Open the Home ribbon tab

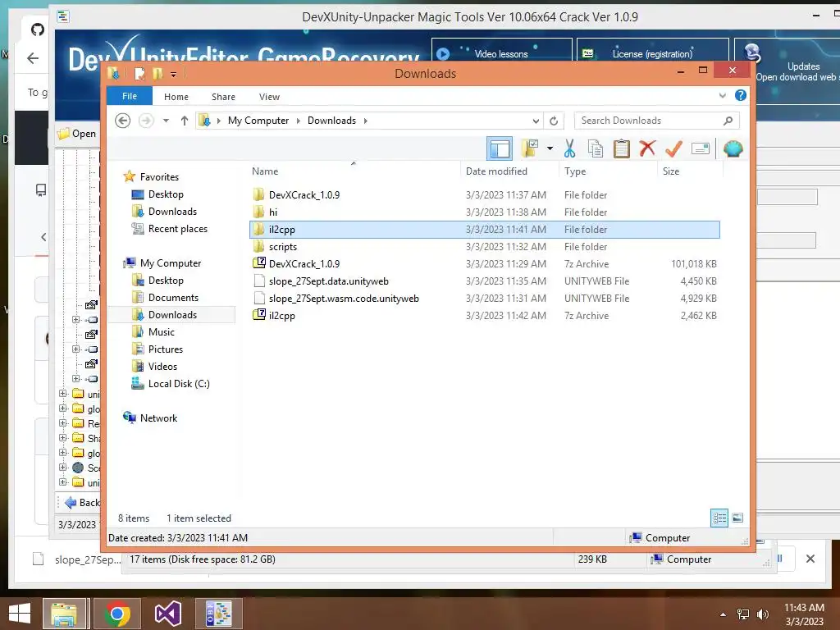coord(176,97)
